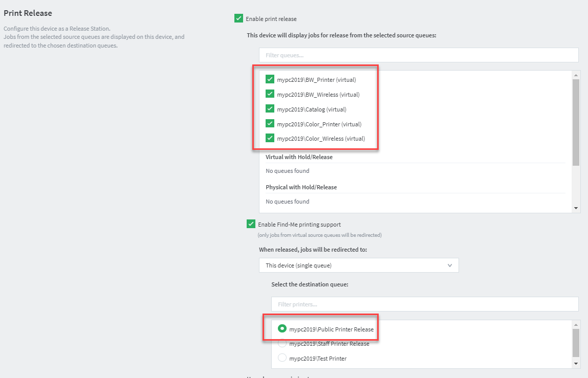The width and height of the screenshot is (588, 378).
Task: Uncheck the mypc2019\Color_Printer queue
Action: 270,123
